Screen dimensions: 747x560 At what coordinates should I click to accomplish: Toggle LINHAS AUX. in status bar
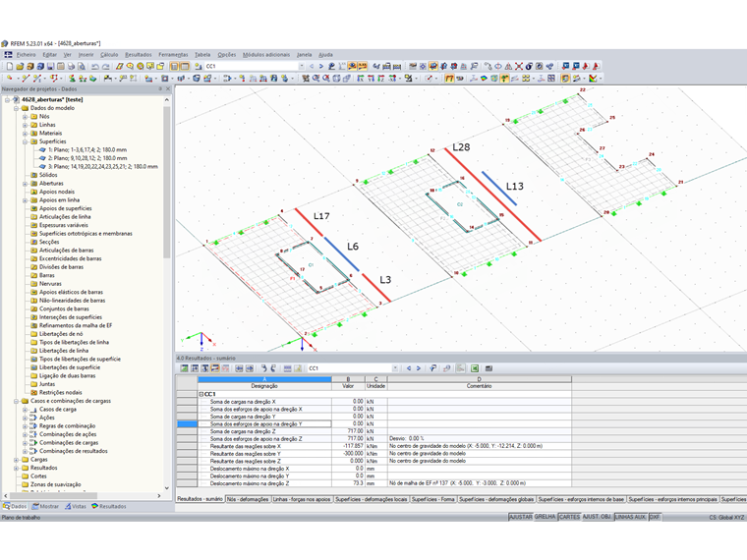point(630,517)
